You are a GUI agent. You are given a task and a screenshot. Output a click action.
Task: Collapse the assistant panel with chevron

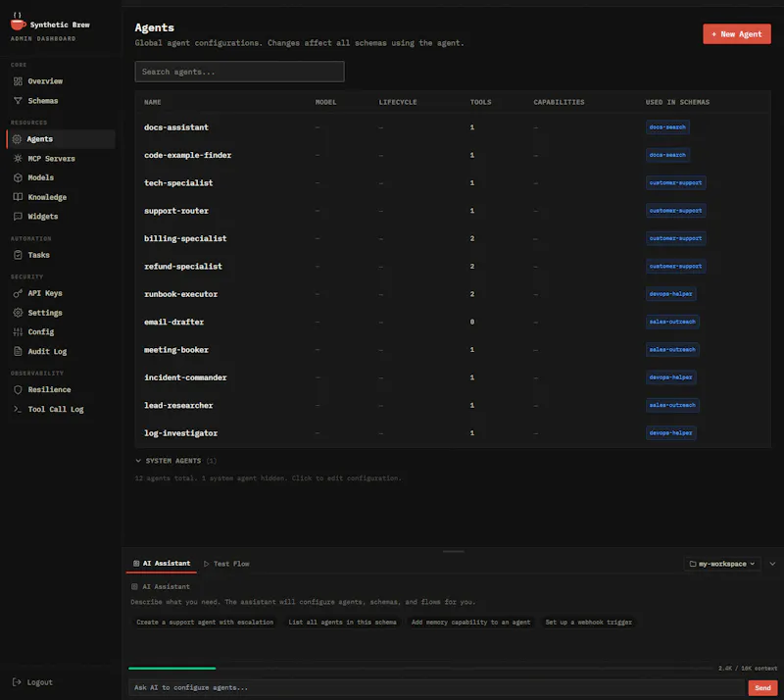point(772,564)
